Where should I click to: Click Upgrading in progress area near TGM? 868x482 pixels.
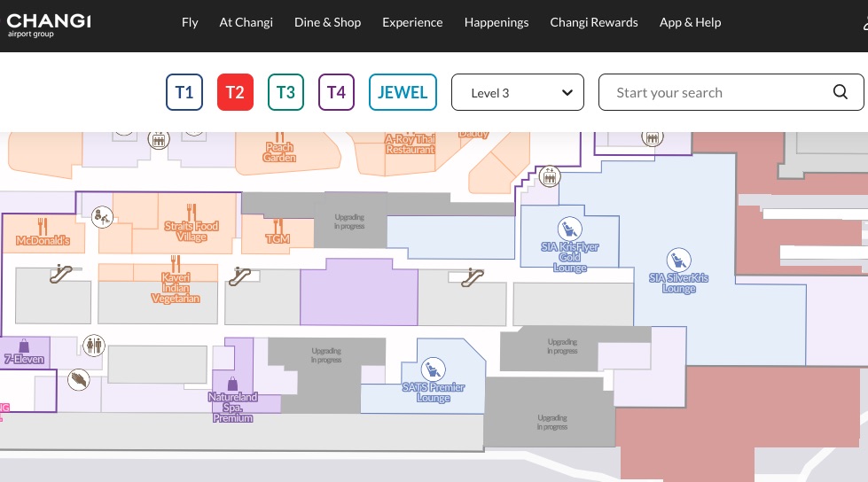click(349, 222)
